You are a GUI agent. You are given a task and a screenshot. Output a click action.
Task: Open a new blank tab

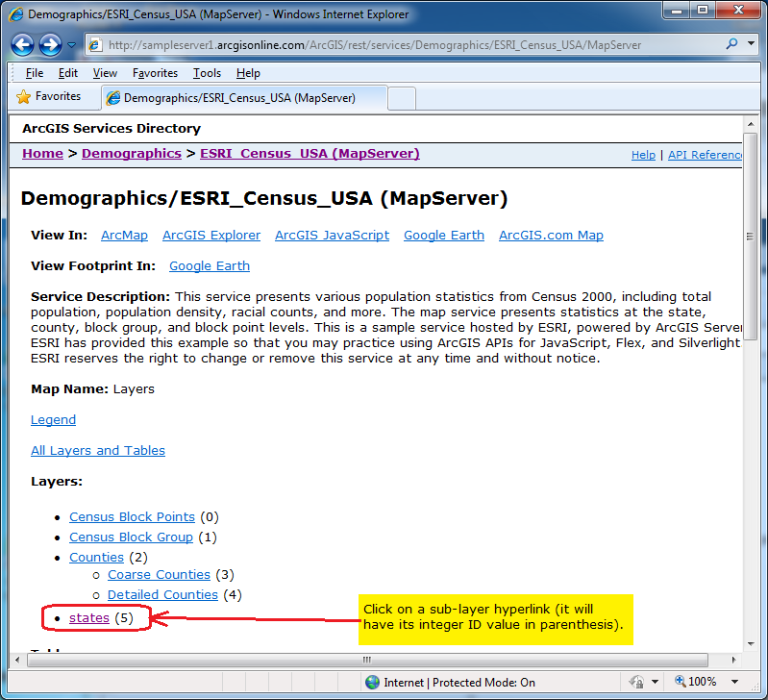click(x=402, y=98)
